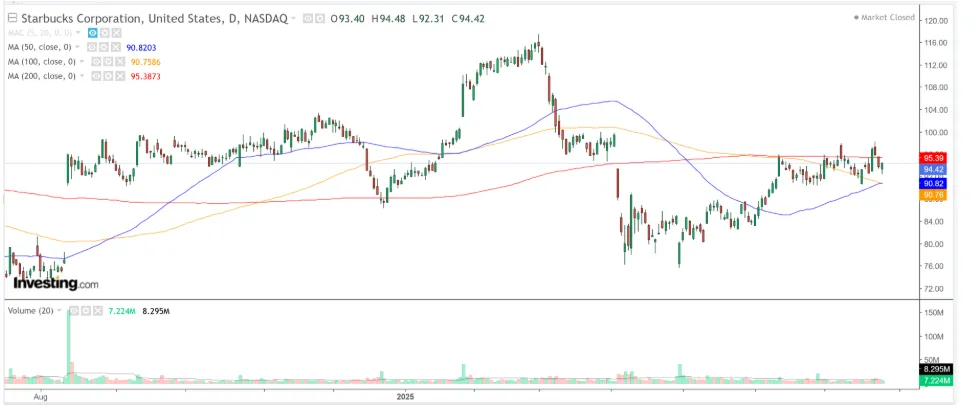Viewport: 976px width, 416px height.
Task: Delete the MAC indicator from chart
Action: click(x=117, y=33)
